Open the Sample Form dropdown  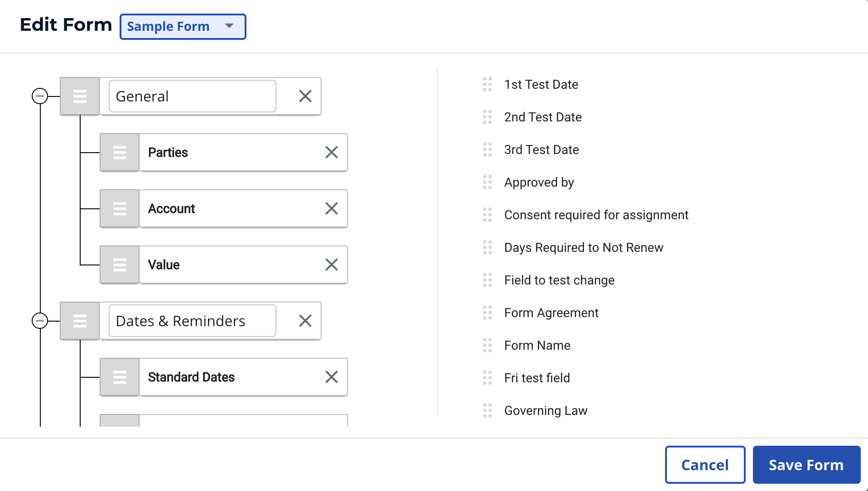pyautogui.click(x=183, y=27)
